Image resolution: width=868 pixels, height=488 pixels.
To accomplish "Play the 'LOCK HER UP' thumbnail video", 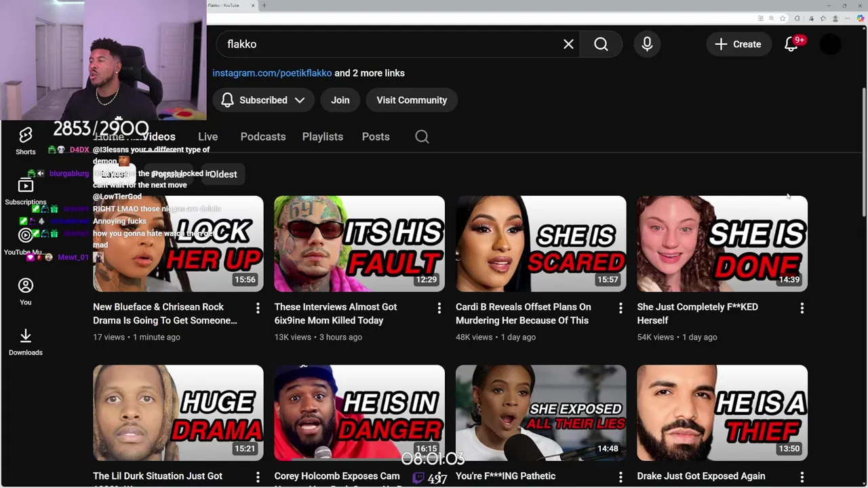I will (x=178, y=244).
